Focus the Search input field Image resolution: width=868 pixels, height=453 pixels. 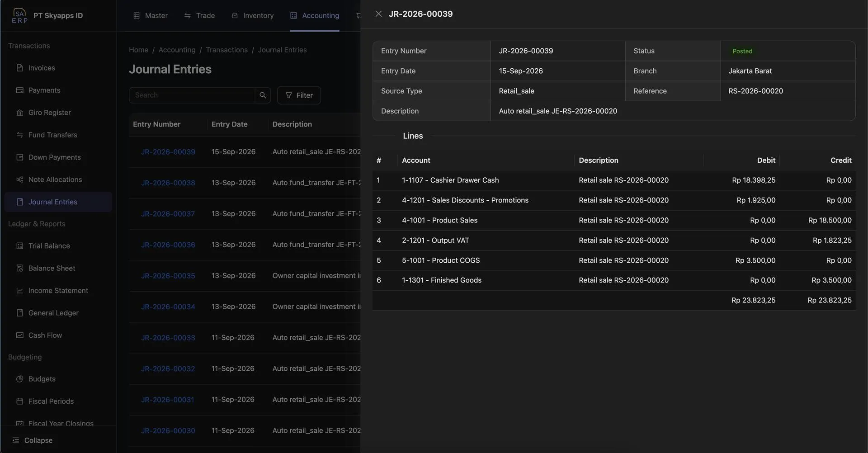tap(192, 95)
